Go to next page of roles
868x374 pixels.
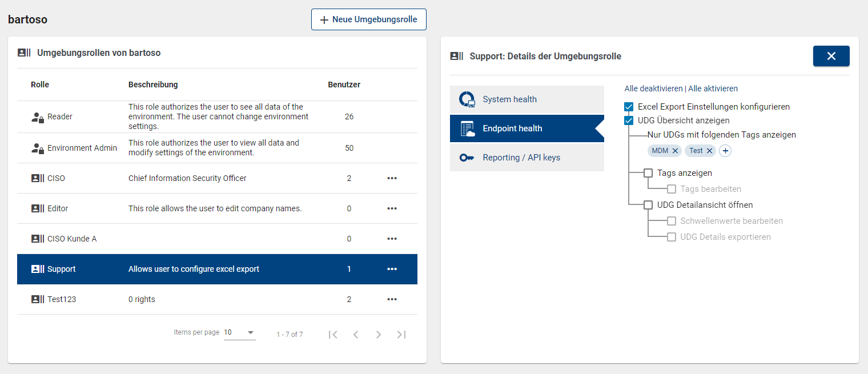[x=378, y=335]
